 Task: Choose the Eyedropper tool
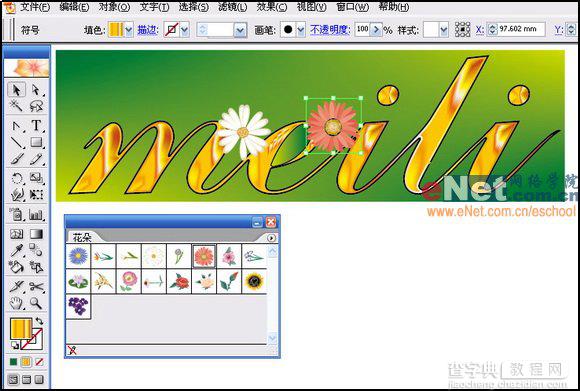(x=16, y=250)
